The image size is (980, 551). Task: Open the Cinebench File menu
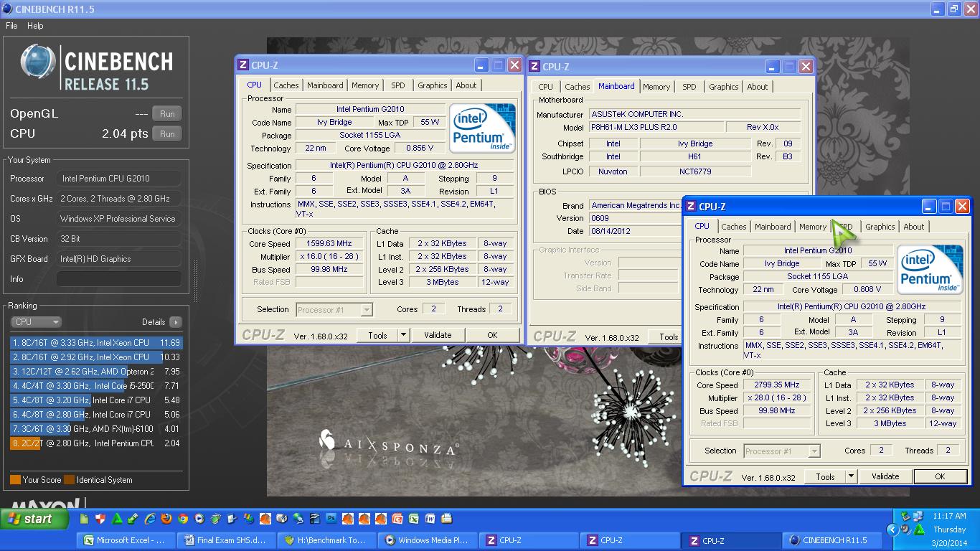click(x=11, y=25)
